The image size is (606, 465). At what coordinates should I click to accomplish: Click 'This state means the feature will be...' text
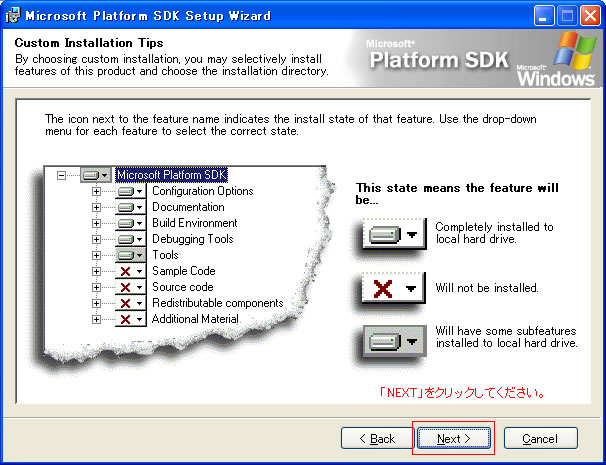pos(457,194)
